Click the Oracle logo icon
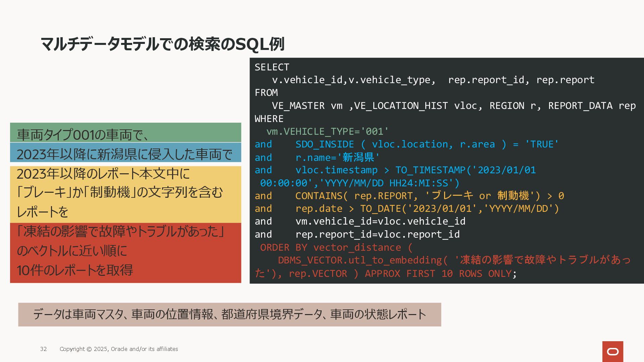Viewport: 644px width, 362px height. click(x=612, y=351)
